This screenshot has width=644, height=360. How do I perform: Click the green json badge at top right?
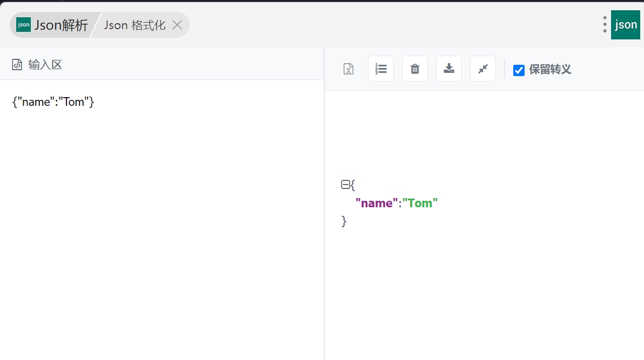[x=626, y=25]
